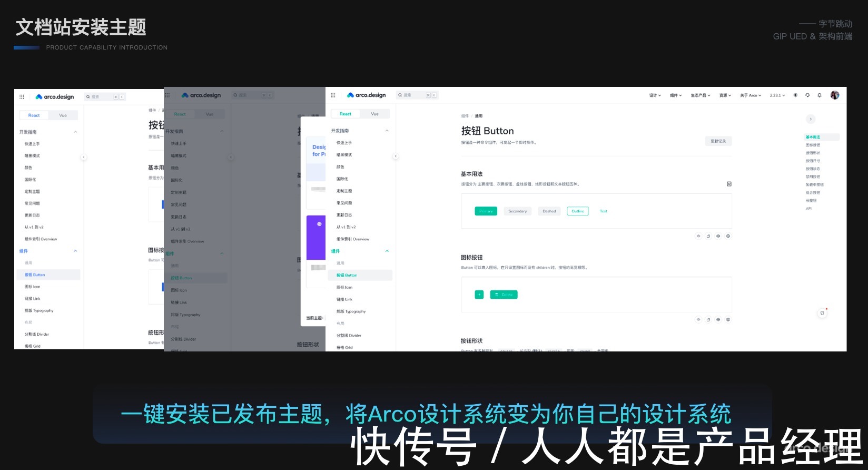Viewport: 868px width, 470px height.
Task: Click arco.design logo in the right screenshot
Action: [367, 95]
